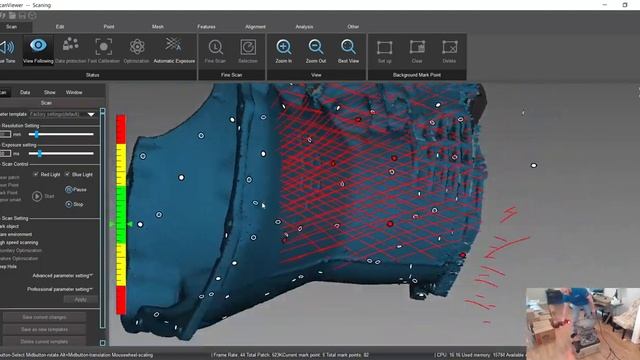Click the exposure ms input box
The height and width of the screenshot is (360, 640).
5,153
